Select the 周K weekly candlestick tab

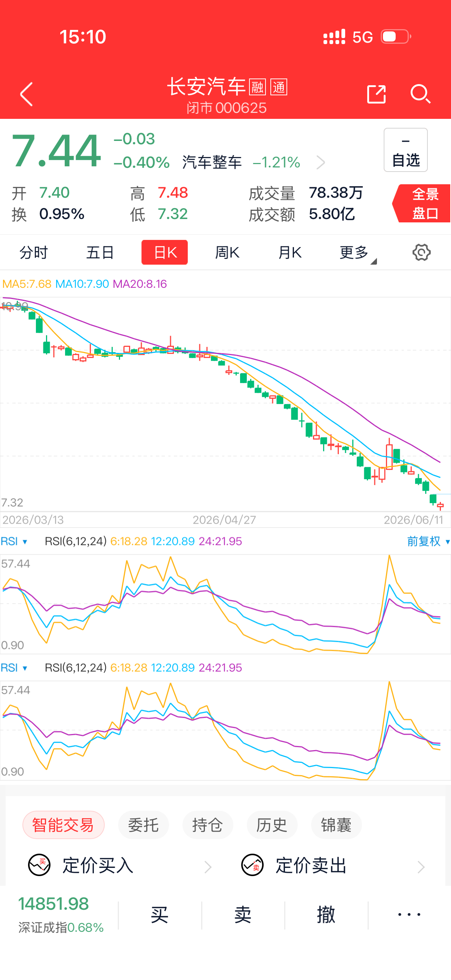[x=227, y=252]
